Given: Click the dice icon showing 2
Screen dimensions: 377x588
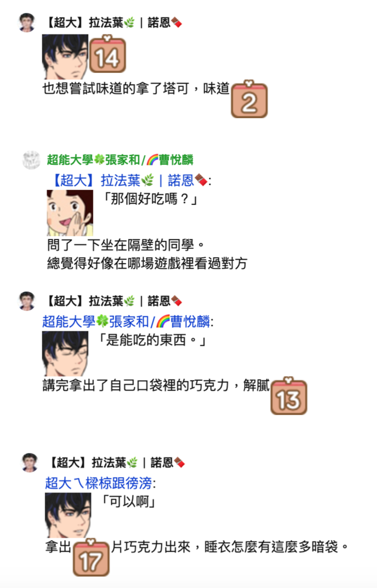Looking at the screenshot, I should click(249, 99).
